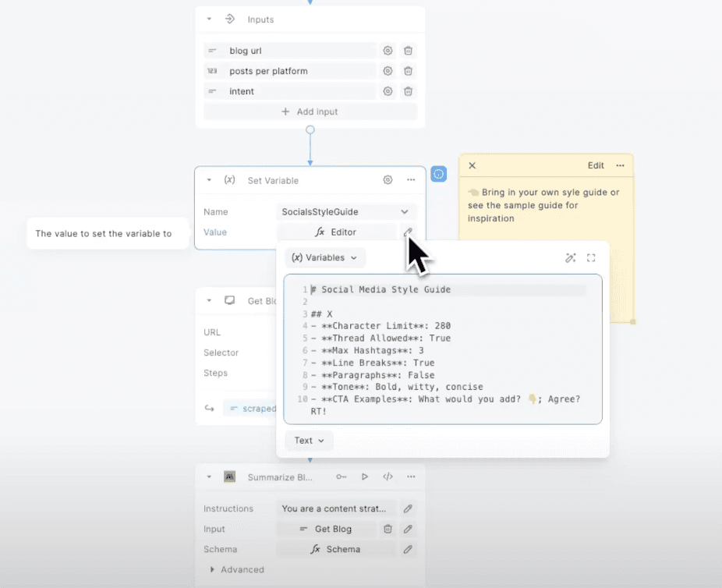
Task: Open Set Variable node settings gear
Action: [388, 180]
